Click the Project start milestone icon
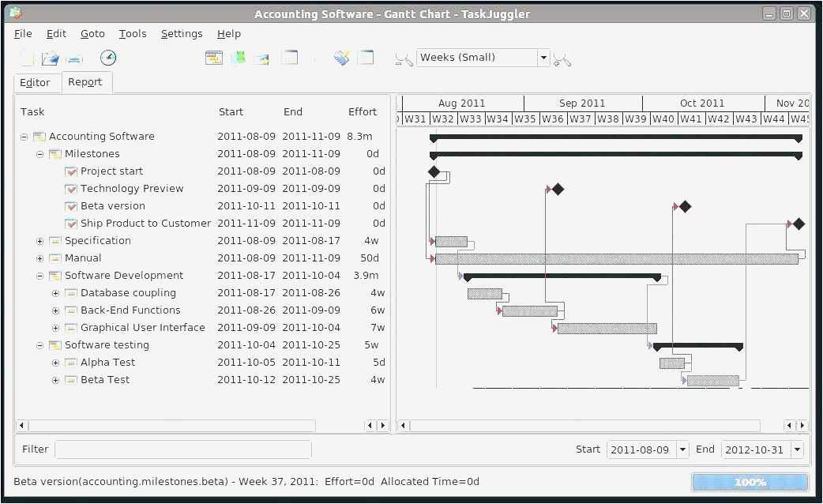This screenshot has width=823, height=504. 71,171
